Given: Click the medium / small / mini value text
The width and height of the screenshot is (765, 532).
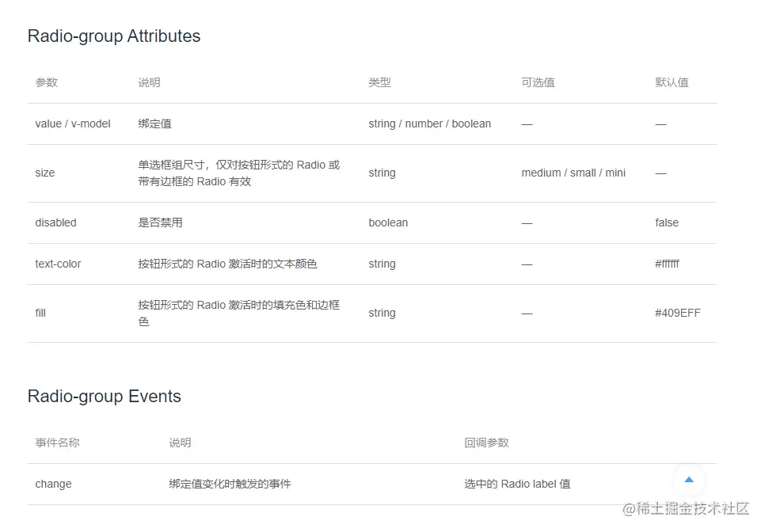Looking at the screenshot, I should click(573, 173).
